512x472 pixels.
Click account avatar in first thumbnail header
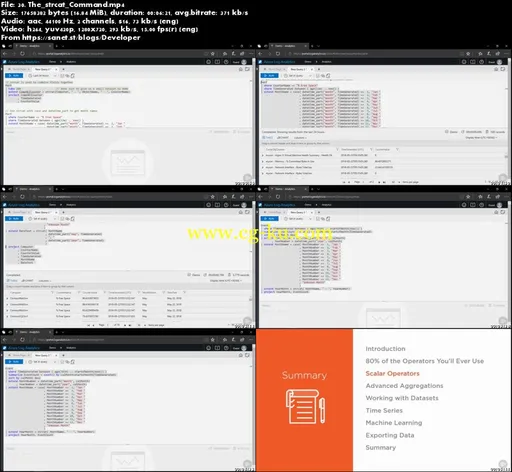click(x=244, y=62)
